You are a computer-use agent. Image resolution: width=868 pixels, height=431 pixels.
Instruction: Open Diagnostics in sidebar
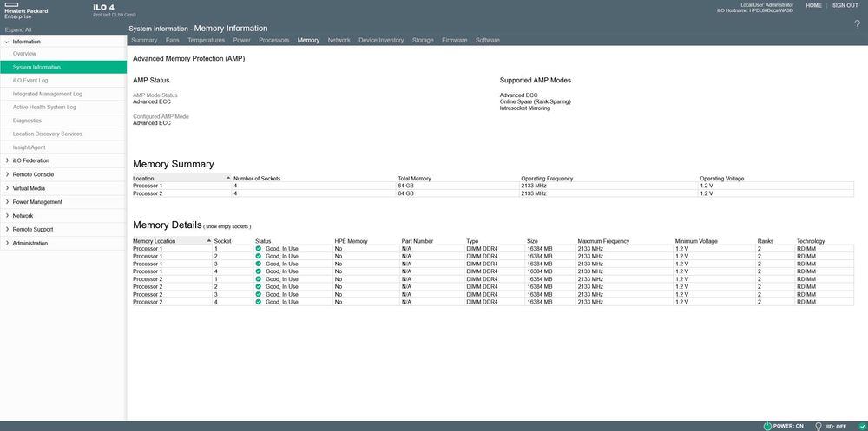click(27, 121)
